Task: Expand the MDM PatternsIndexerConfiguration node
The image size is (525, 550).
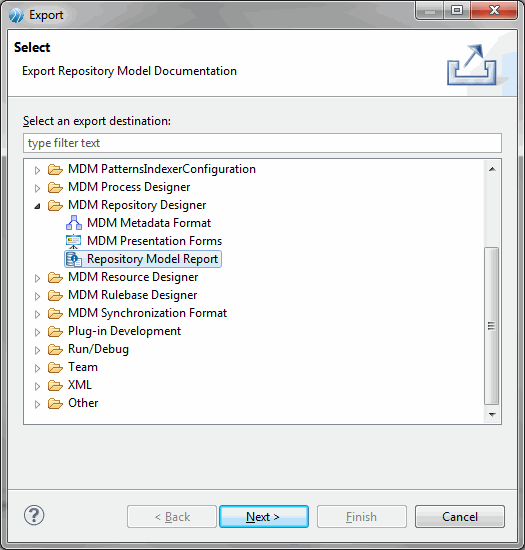Action: [x=37, y=170]
